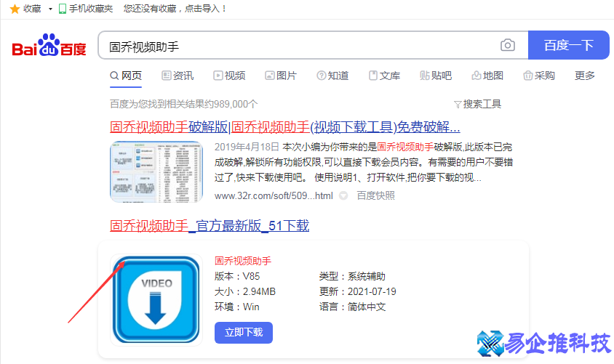Click the red 固乔视频助手 card title
The image size is (614, 364).
click(x=243, y=261)
